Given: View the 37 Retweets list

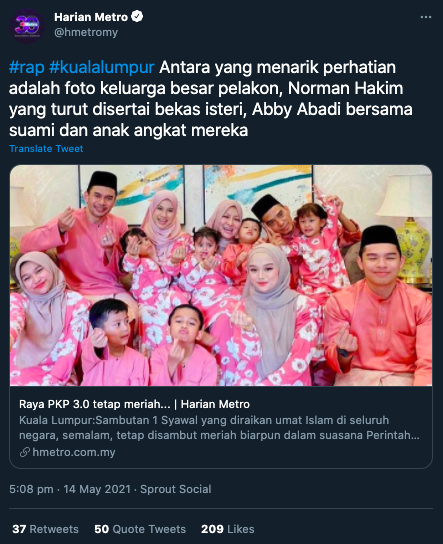Looking at the screenshot, I should point(45,529).
